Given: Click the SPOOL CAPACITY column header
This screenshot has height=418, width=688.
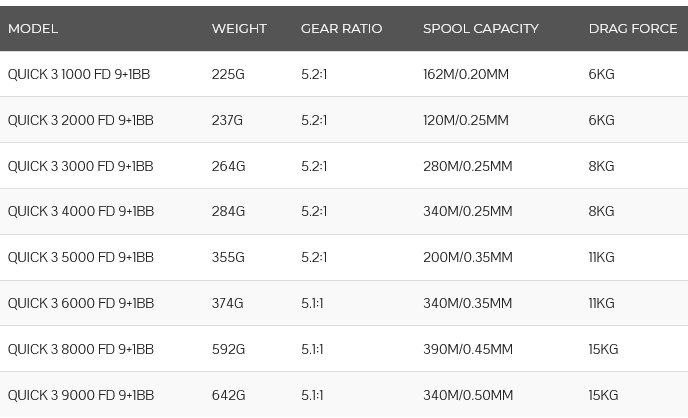Looking at the screenshot, I should coord(480,29).
